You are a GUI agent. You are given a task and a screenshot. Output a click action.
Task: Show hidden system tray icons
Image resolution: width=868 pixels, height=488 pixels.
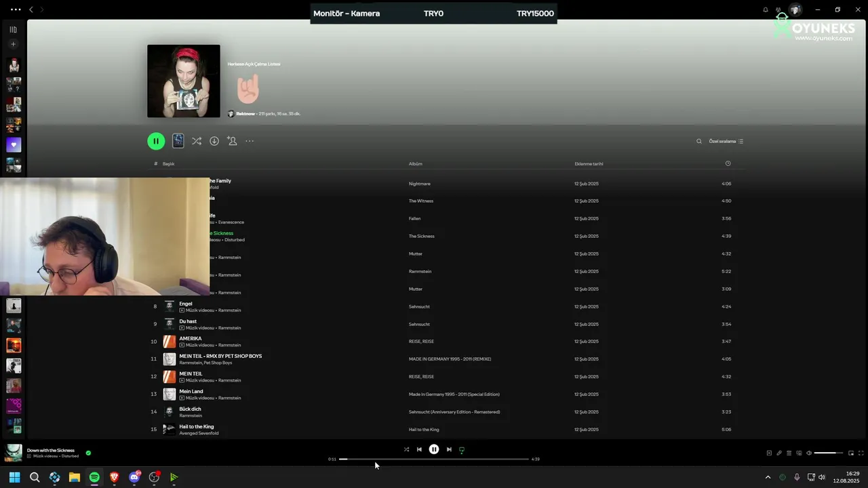click(768, 477)
